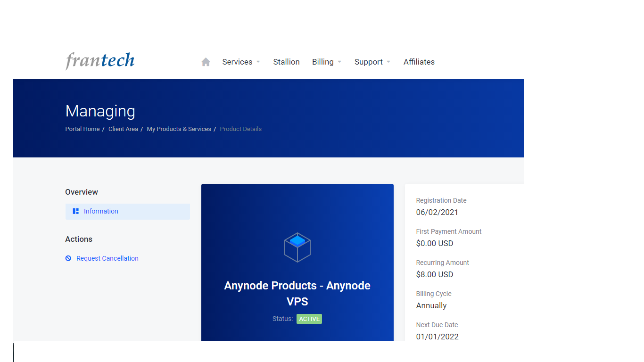Viewport: 644px width, 362px height.
Task: Click the Request Cancellation ban icon
Action: tap(68, 258)
